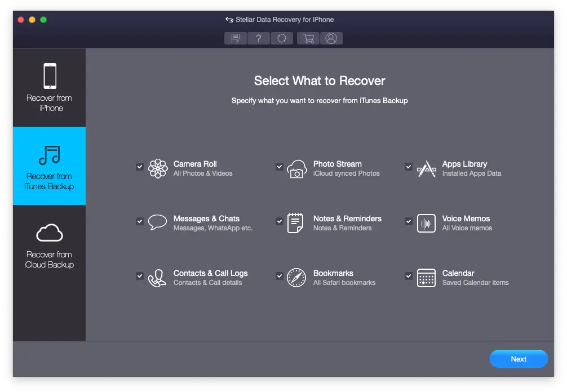The image size is (567, 392).
Task: Click the Apps Library icon
Action: tap(426, 169)
